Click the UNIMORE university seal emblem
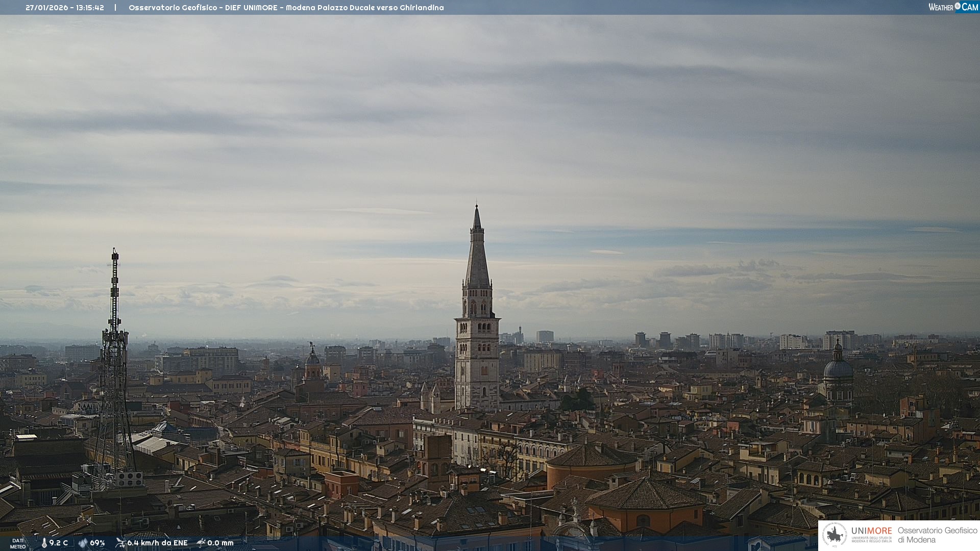Screen dimensions: 980x551 (835, 535)
